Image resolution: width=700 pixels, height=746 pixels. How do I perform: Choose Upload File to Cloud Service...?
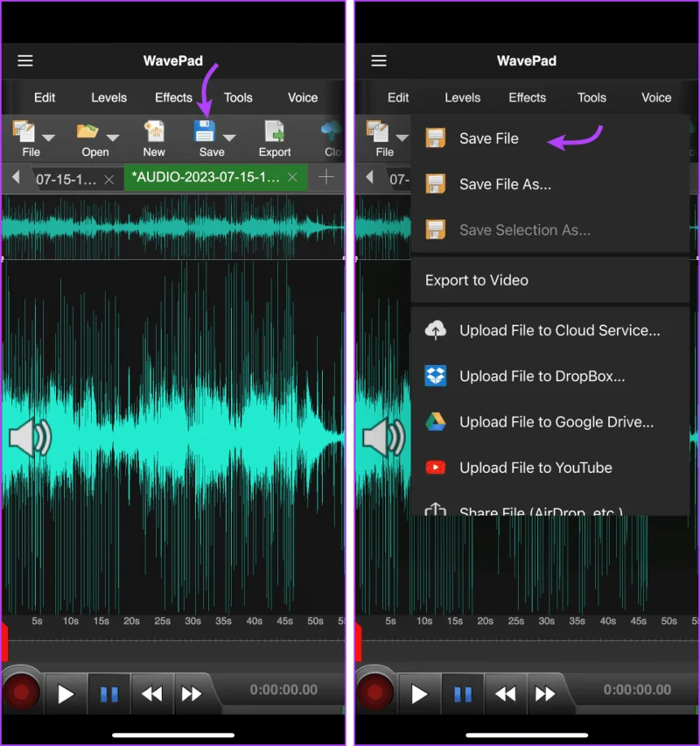550,330
